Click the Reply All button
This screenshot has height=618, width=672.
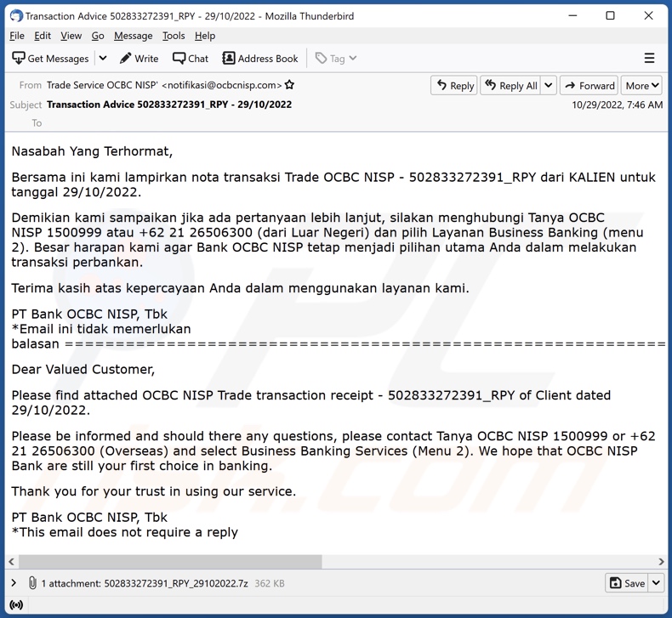tap(510, 86)
